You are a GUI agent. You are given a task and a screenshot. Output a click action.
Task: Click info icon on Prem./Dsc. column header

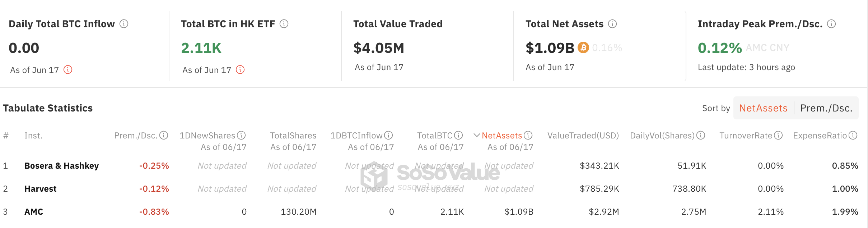pos(164,135)
